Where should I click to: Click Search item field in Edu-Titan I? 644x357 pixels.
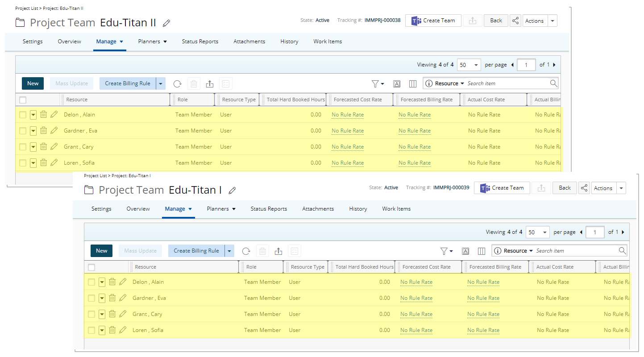point(576,251)
